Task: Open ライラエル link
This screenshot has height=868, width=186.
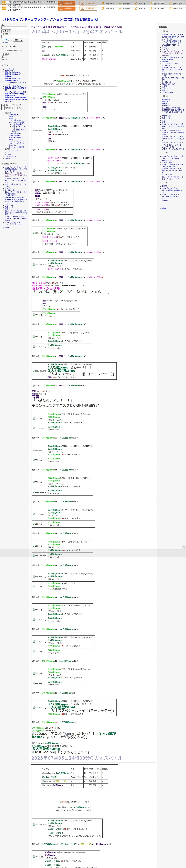Action: pos(166,106)
